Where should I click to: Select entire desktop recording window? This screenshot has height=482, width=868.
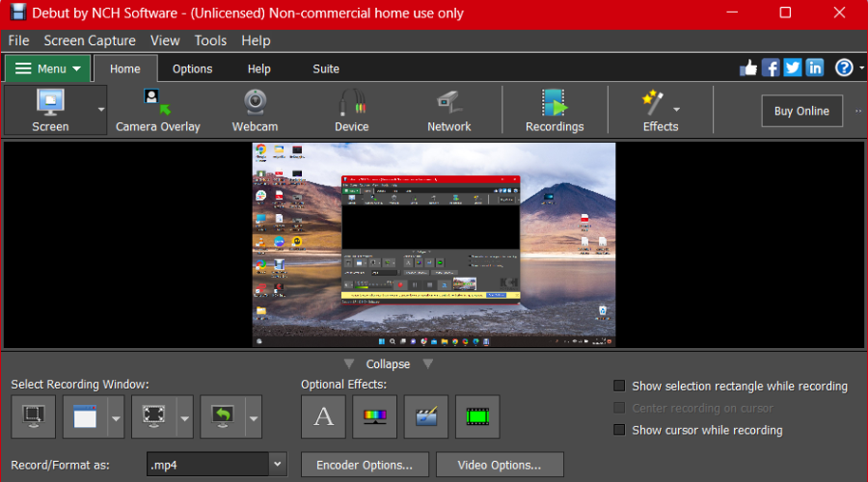33,416
